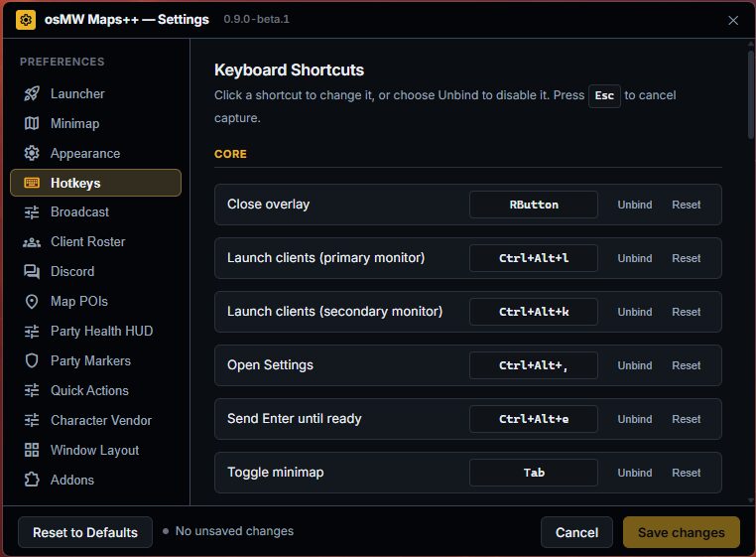
Task: Click the Character Vendor sliders icon
Action: pyautogui.click(x=32, y=420)
